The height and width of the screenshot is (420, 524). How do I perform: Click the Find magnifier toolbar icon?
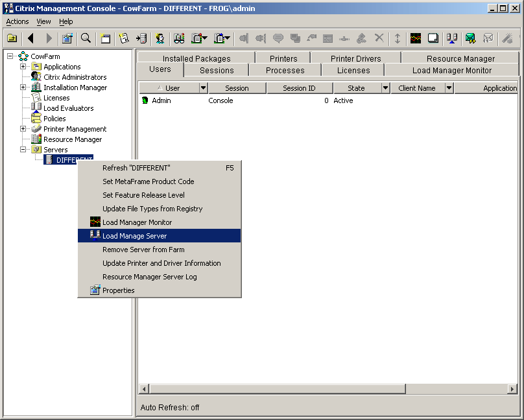pyautogui.click(x=86, y=38)
